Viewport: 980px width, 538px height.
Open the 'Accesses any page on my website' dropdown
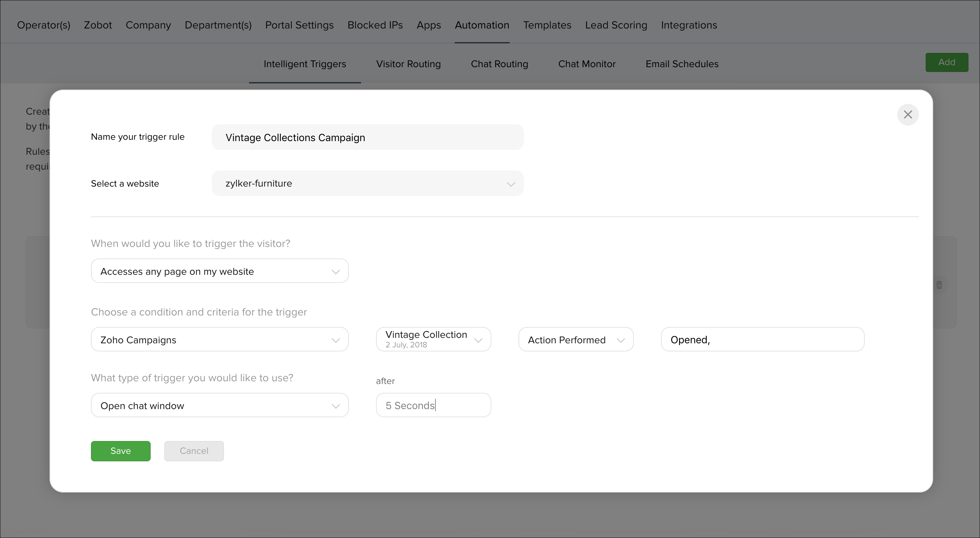220,271
